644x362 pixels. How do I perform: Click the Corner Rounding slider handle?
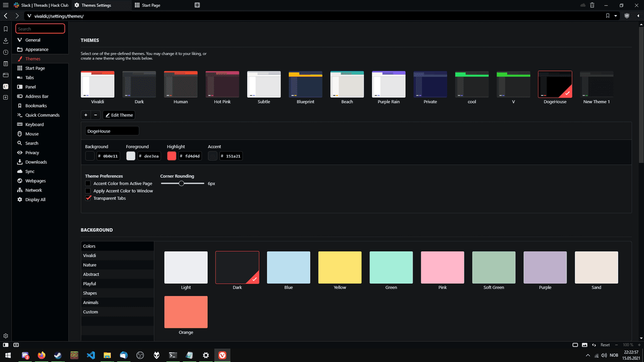pyautogui.click(x=182, y=184)
